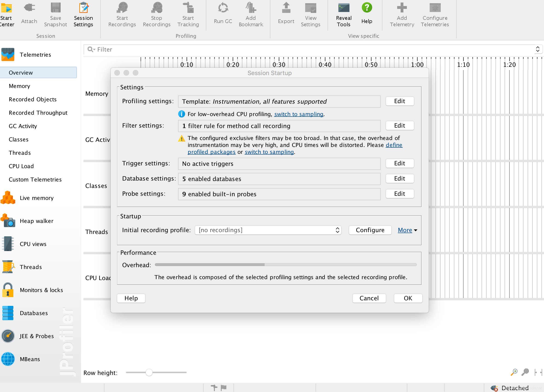Select Overview in the Telemetries list
Screen dimensions: 544x392
coord(38,73)
